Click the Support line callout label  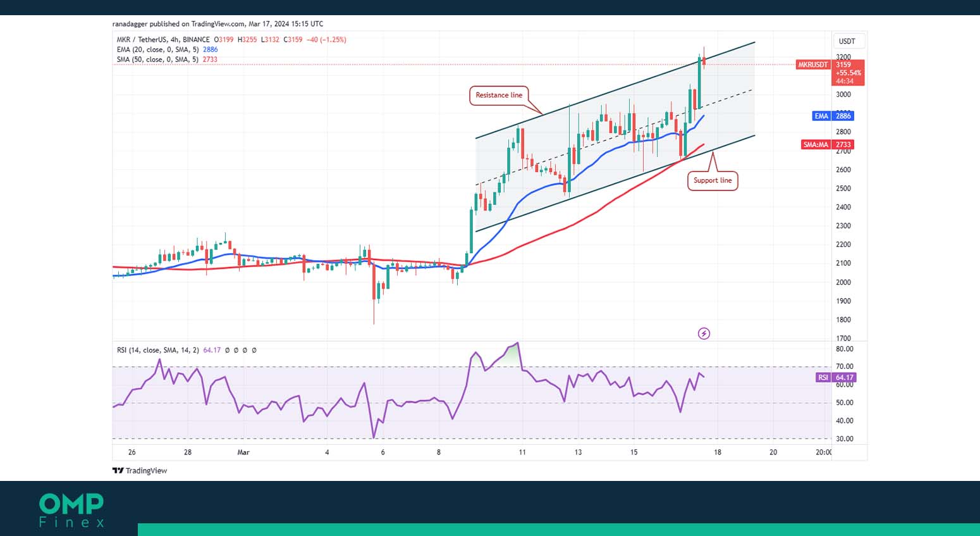(x=713, y=180)
